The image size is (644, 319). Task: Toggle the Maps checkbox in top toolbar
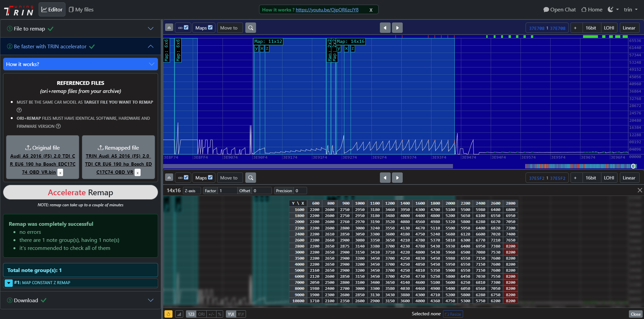(210, 28)
